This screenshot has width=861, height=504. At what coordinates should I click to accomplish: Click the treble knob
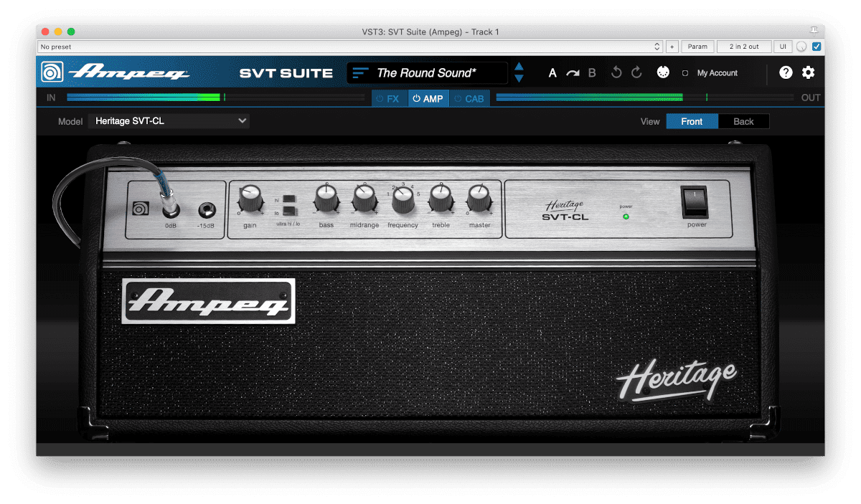tap(441, 199)
